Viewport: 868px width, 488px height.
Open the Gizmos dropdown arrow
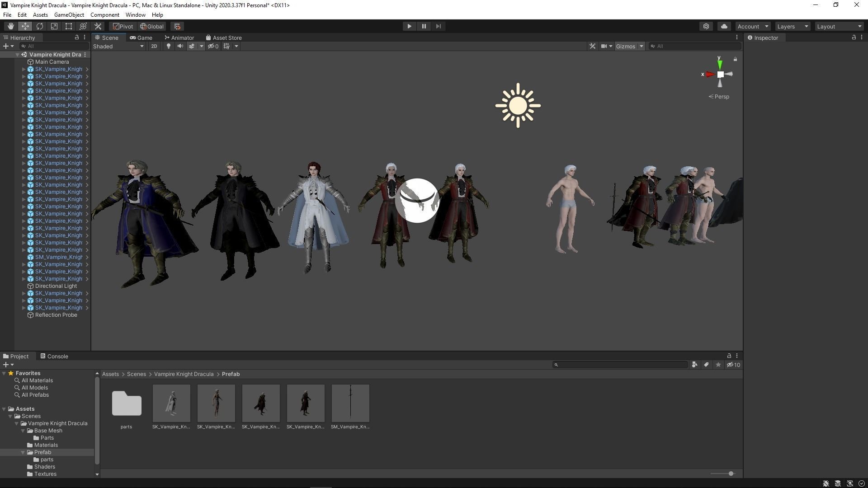[641, 46]
